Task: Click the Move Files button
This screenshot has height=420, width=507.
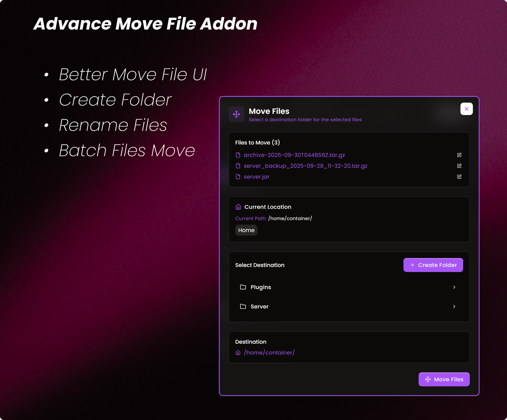Action: coord(444,379)
